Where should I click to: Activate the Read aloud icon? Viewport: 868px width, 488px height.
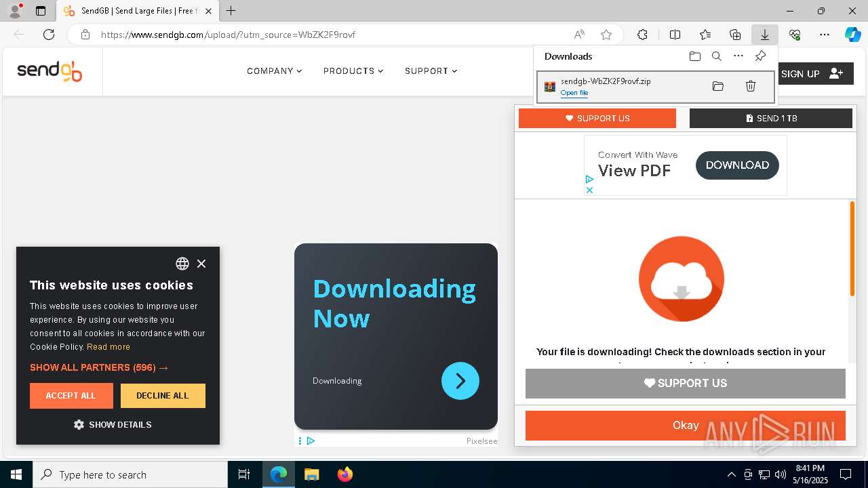(x=579, y=35)
